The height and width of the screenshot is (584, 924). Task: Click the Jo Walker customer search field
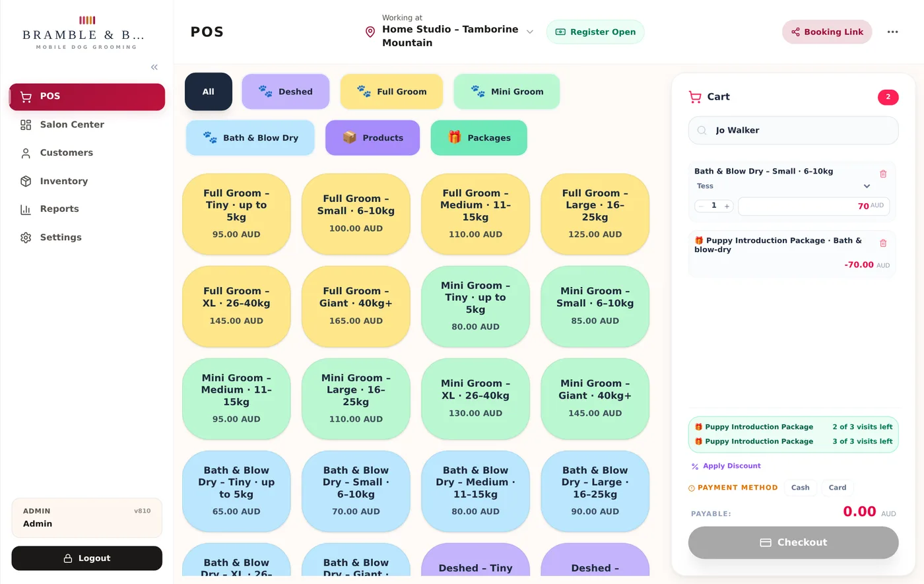pyautogui.click(x=793, y=131)
